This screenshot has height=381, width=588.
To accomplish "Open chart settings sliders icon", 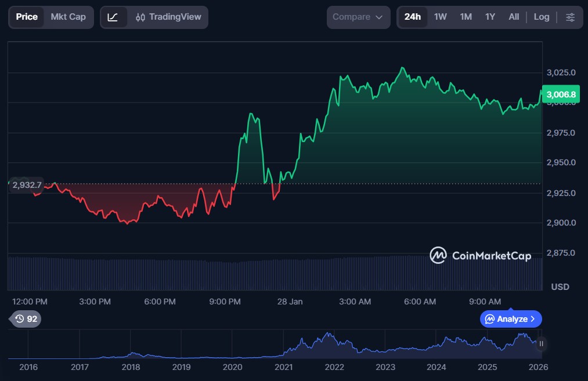I will [570, 17].
